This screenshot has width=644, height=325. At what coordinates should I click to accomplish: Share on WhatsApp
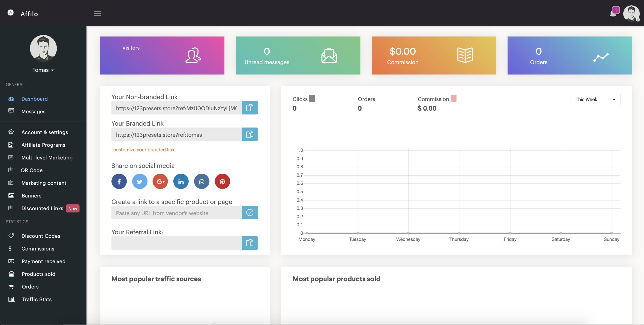tap(202, 182)
